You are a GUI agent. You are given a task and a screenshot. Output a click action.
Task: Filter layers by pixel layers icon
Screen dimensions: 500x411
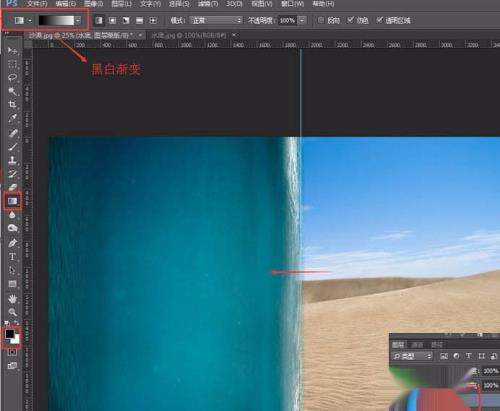(444, 356)
